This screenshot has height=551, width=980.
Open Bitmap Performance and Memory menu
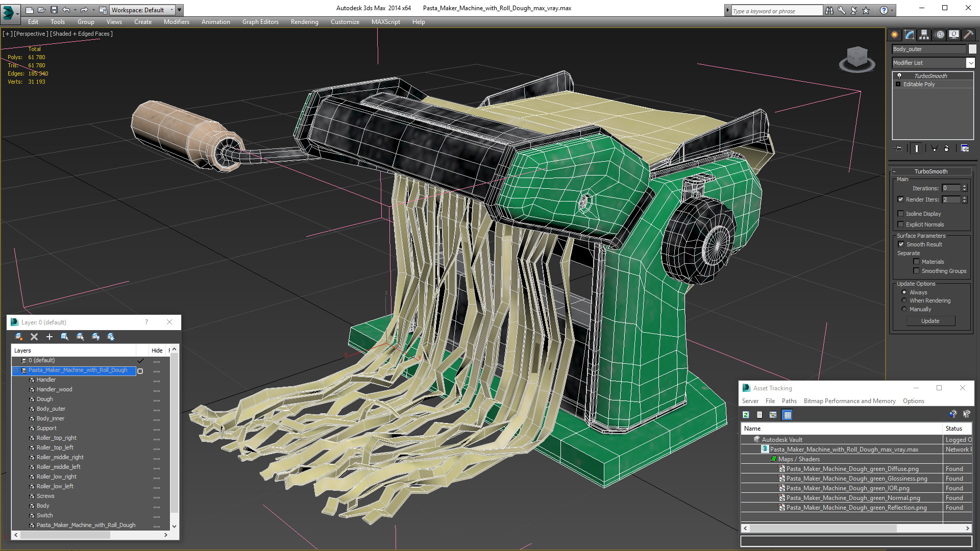849,401
